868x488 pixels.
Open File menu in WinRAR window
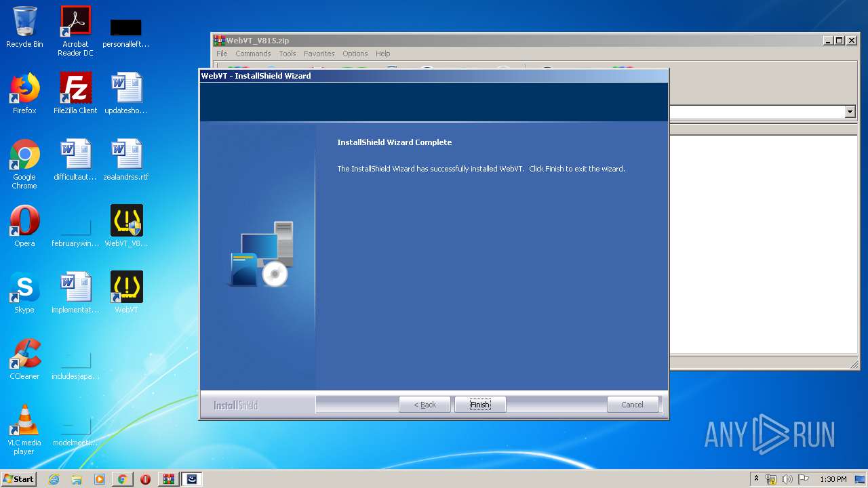(222, 54)
